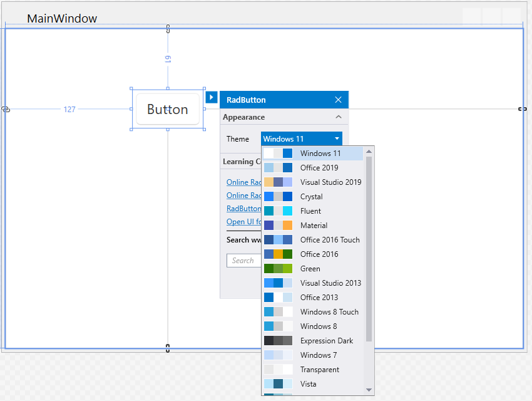Screen dimensions: 532x401
Task: Open the RadButton documentation link
Action: (x=243, y=209)
